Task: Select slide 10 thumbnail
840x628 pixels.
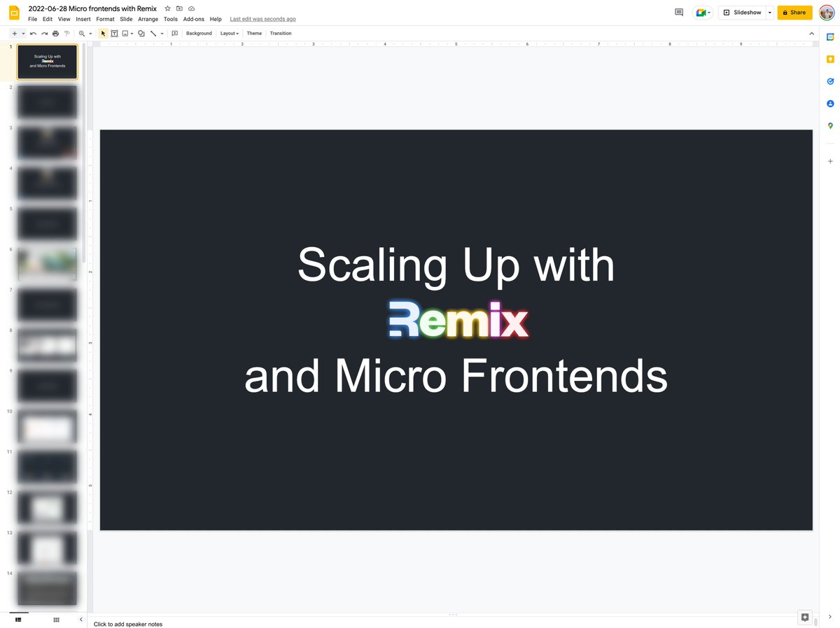Action: pyautogui.click(x=48, y=427)
